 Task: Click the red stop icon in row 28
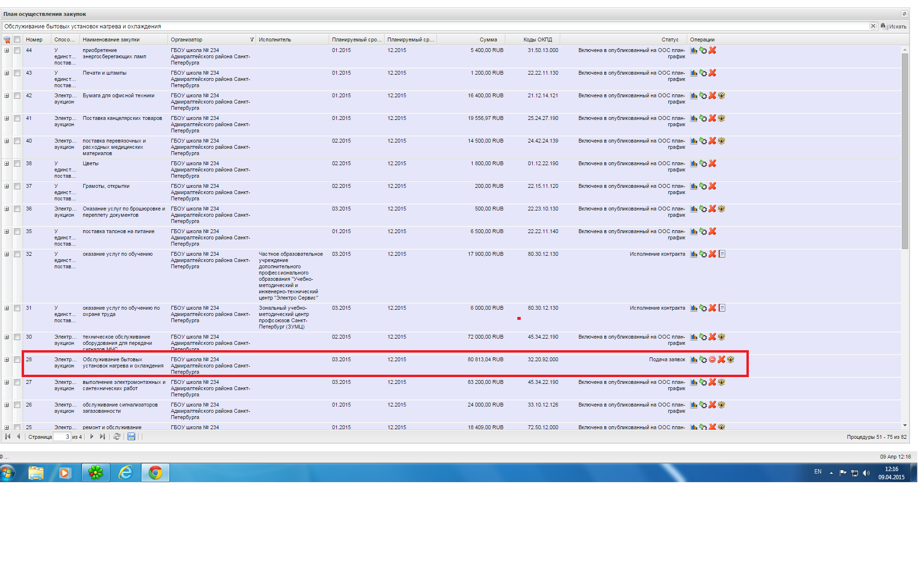[x=712, y=359]
